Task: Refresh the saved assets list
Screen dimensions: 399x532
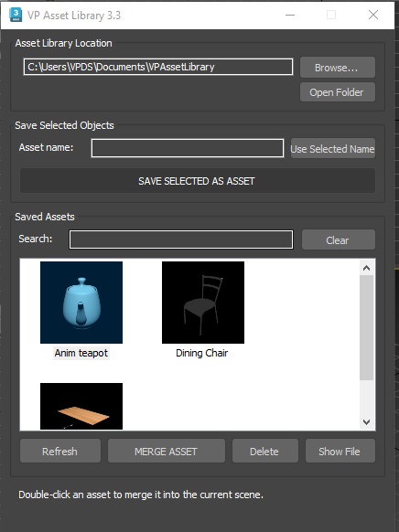Action: pos(60,451)
